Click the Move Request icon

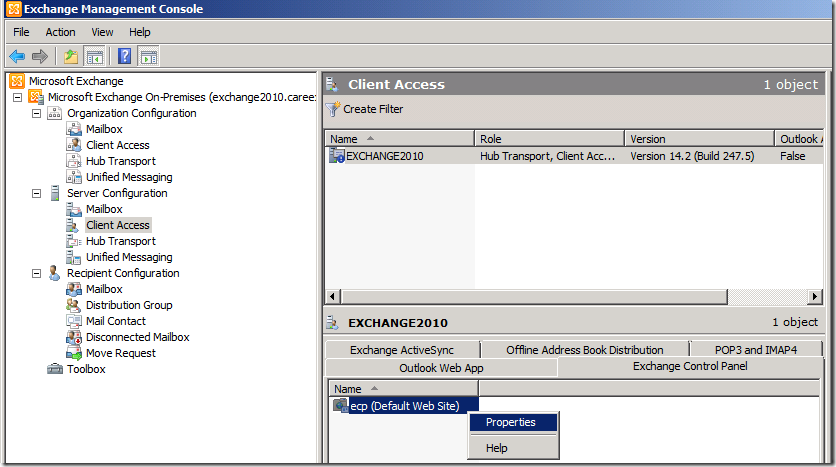74,353
